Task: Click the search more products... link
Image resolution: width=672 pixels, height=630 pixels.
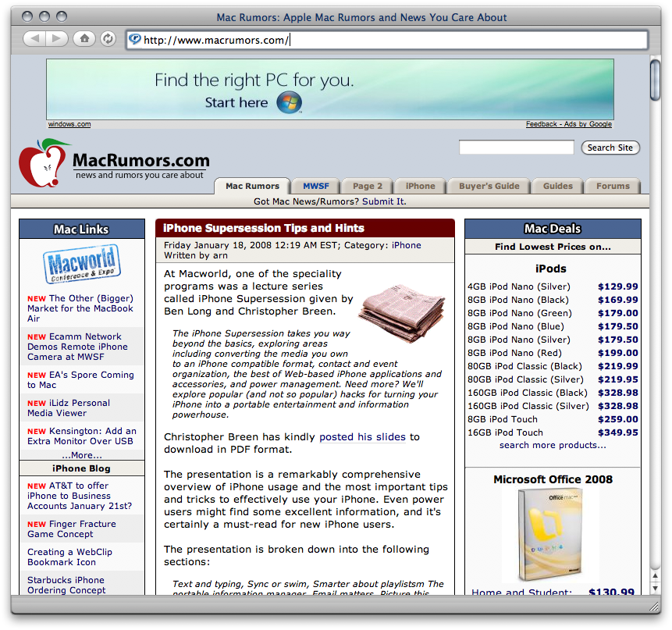Action: coord(553,445)
